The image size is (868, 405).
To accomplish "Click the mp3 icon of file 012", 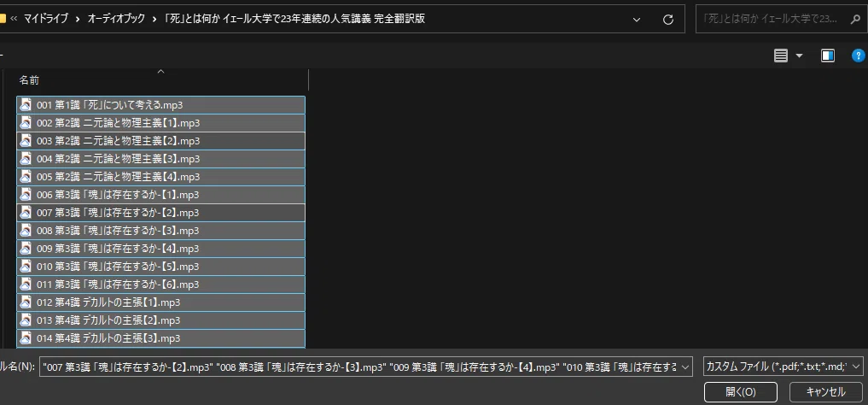I will 26,302.
